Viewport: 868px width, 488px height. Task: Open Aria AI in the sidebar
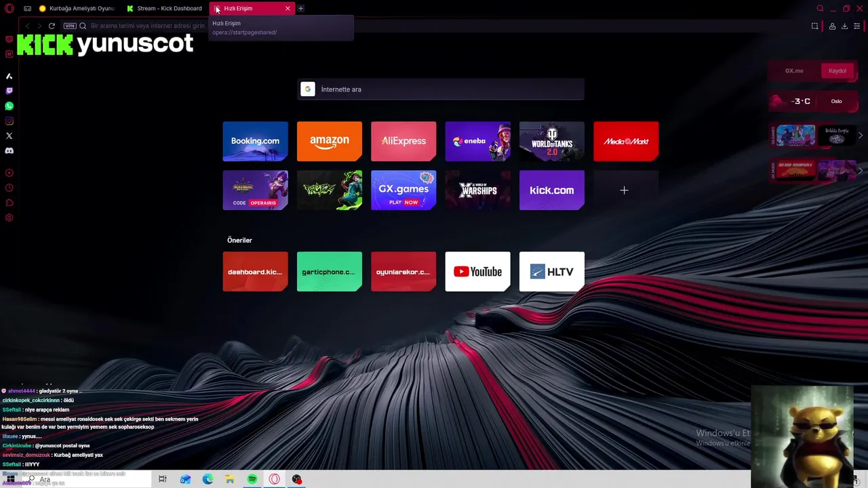pyautogui.click(x=9, y=76)
